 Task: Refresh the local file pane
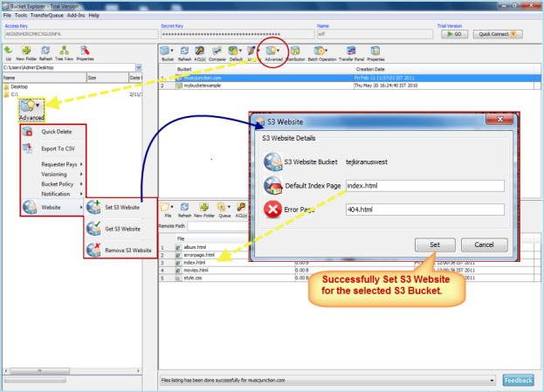click(45, 53)
